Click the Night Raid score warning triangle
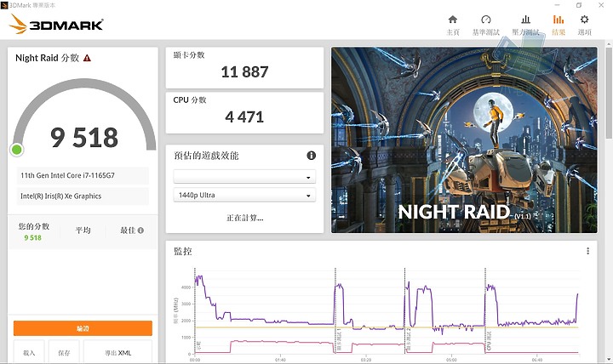 (x=87, y=58)
